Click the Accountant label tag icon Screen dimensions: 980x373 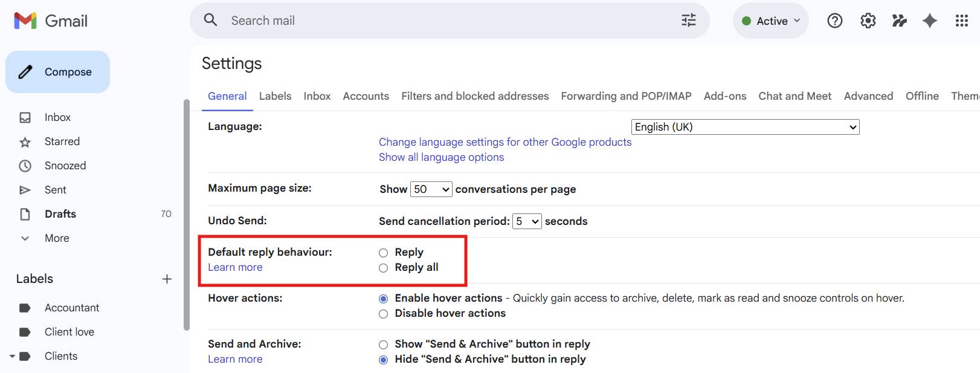[25, 308]
